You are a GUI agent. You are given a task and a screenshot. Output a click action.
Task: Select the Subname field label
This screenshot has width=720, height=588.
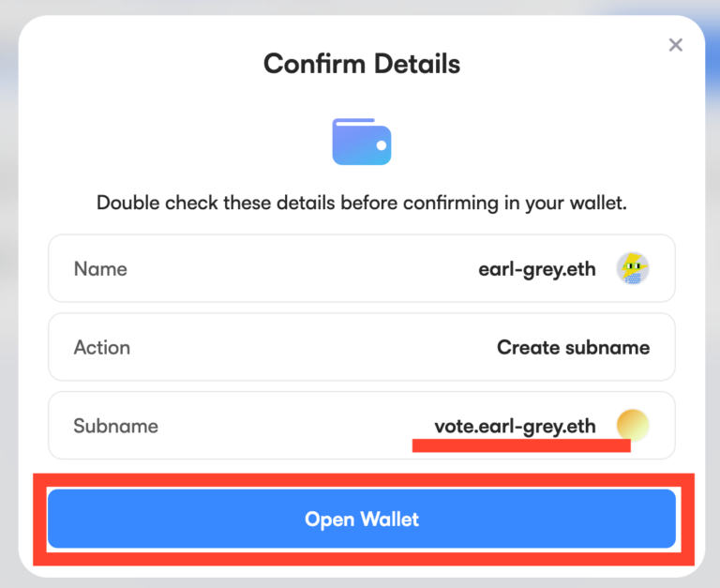116,426
